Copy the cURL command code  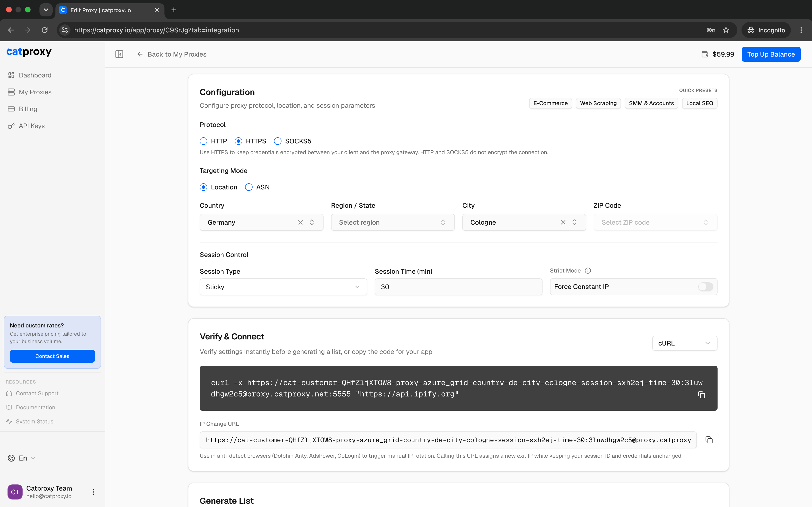tap(701, 395)
